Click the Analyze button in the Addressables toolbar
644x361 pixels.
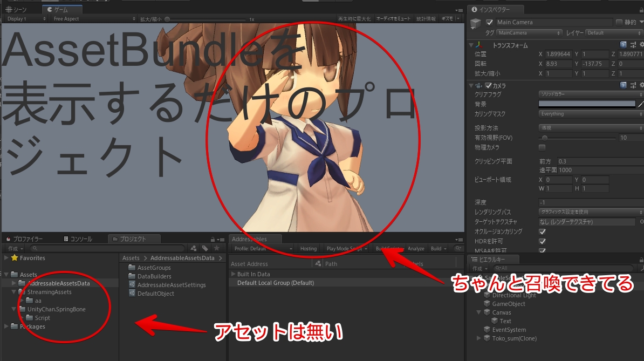(x=416, y=249)
